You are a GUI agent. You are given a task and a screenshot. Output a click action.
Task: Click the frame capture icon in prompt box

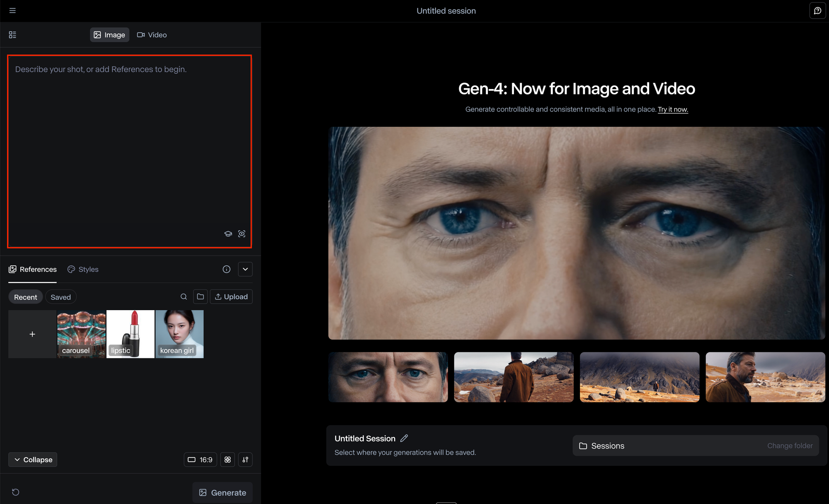[242, 234]
